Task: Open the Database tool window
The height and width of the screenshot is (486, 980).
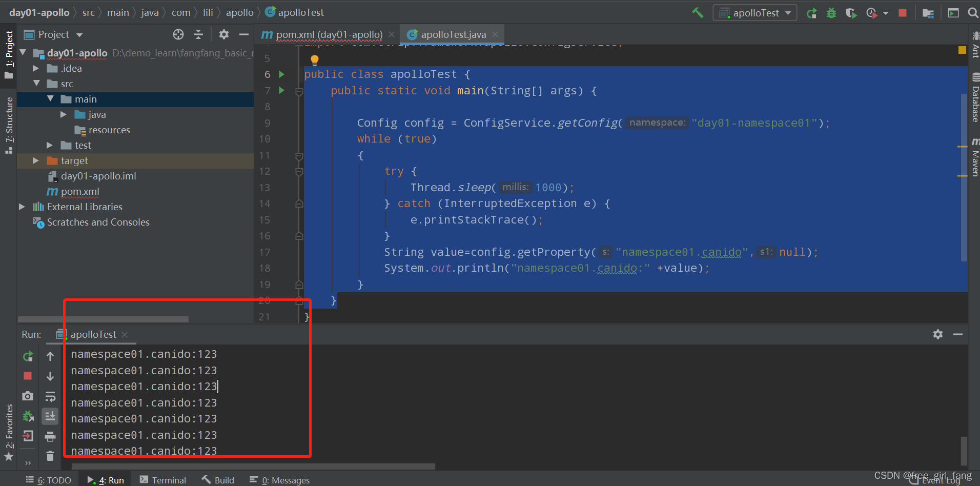Action: [975, 97]
